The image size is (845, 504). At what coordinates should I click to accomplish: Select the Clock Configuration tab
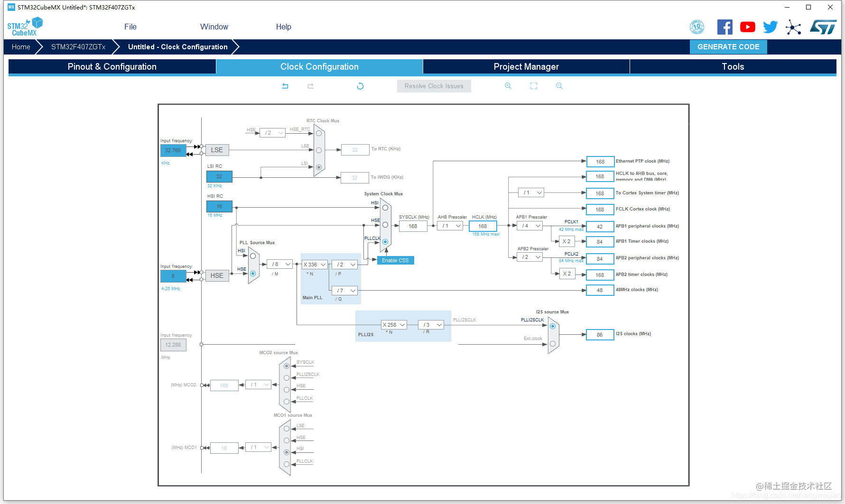click(319, 67)
